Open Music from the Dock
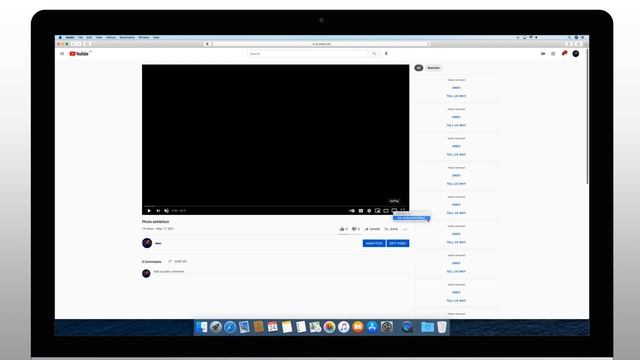Image resolution: width=640 pixels, height=360 pixels. pyautogui.click(x=344, y=327)
